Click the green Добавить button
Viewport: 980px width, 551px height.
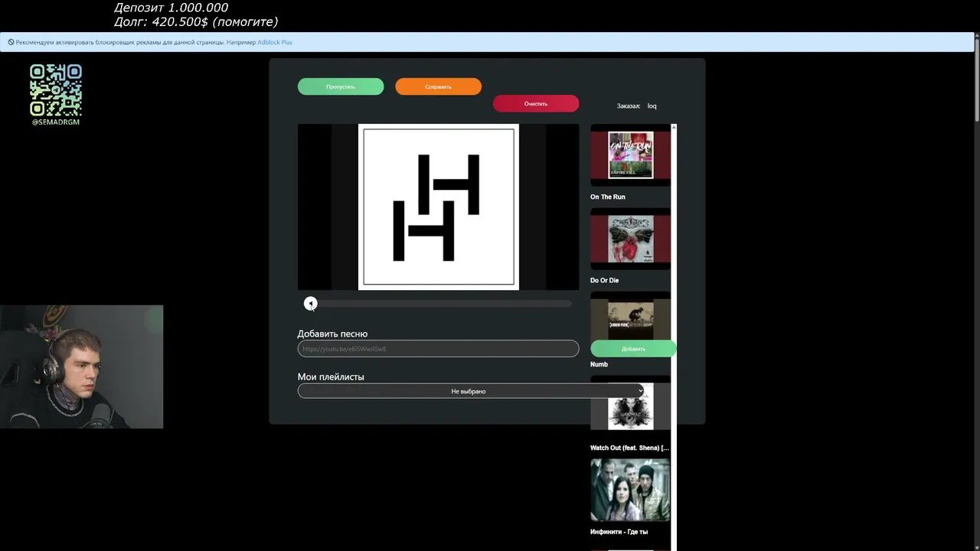tap(633, 348)
